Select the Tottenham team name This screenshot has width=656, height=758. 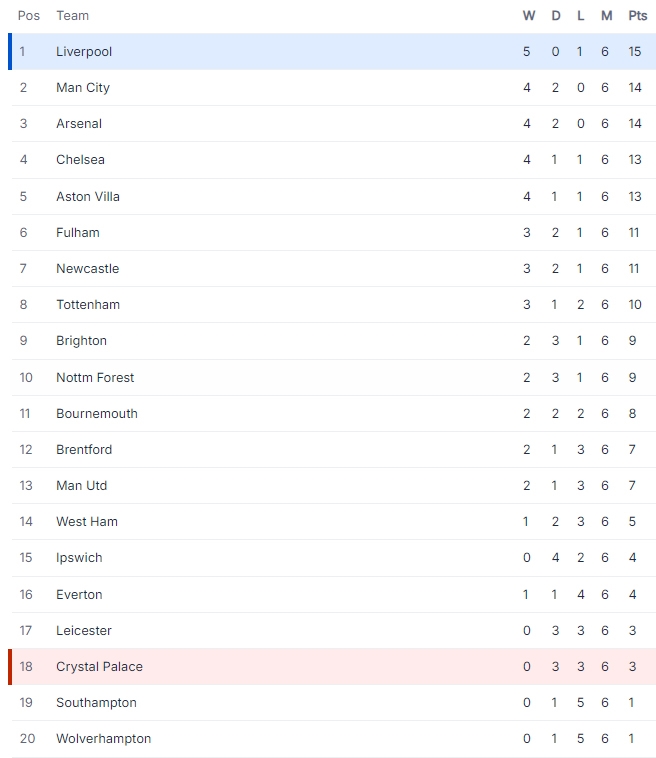(x=88, y=305)
